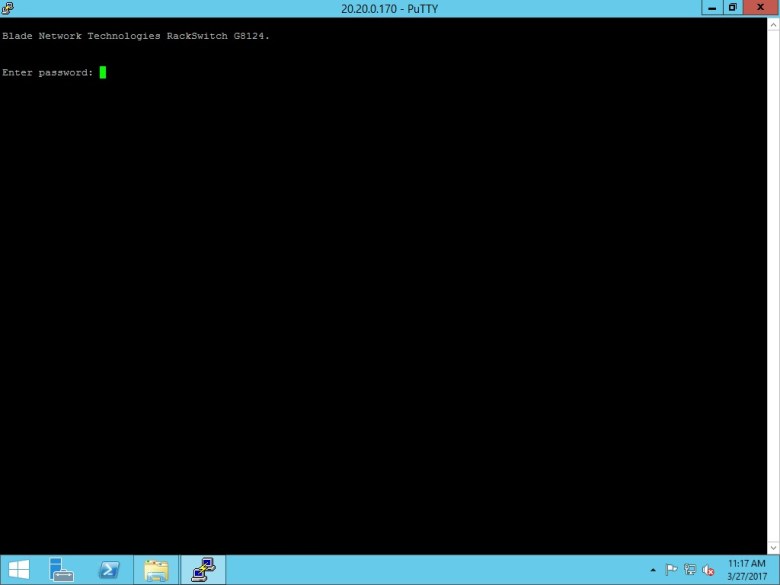Click the network status tray icon
This screenshot has height=585, width=780.
(690, 570)
